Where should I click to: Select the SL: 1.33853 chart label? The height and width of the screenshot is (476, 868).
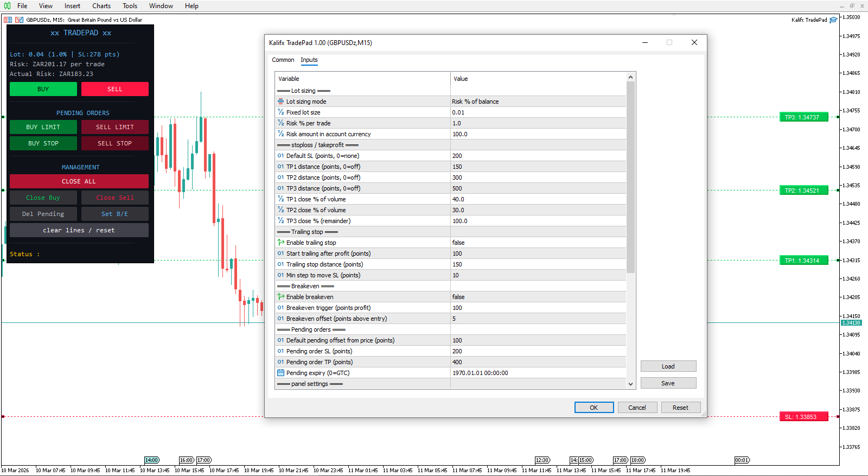803,417
